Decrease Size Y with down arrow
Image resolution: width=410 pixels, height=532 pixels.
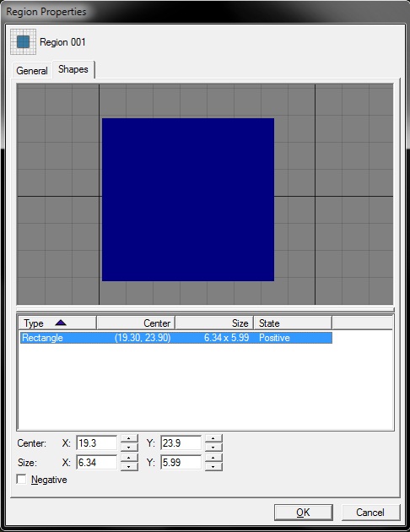click(x=213, y=466)
